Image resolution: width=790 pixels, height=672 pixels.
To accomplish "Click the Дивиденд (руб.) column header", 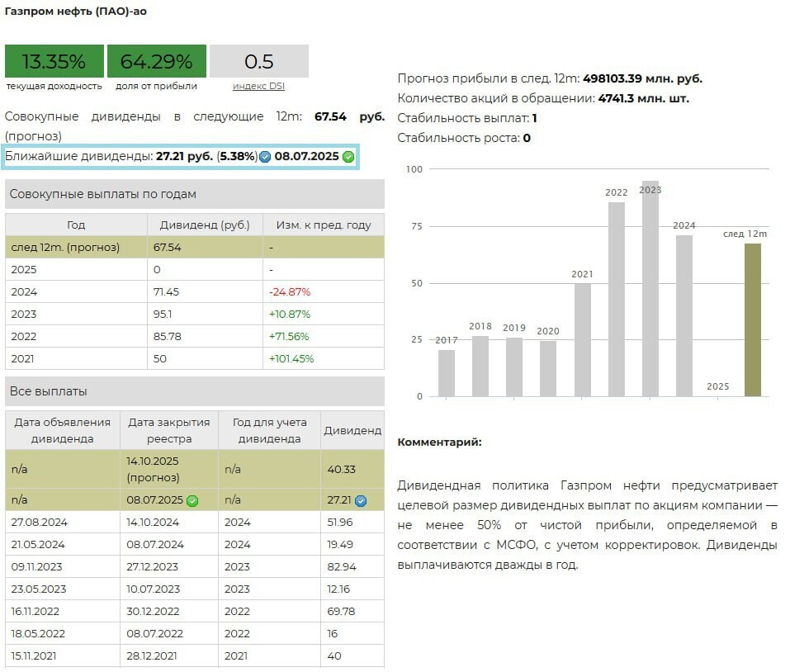I will pos(205,225).
